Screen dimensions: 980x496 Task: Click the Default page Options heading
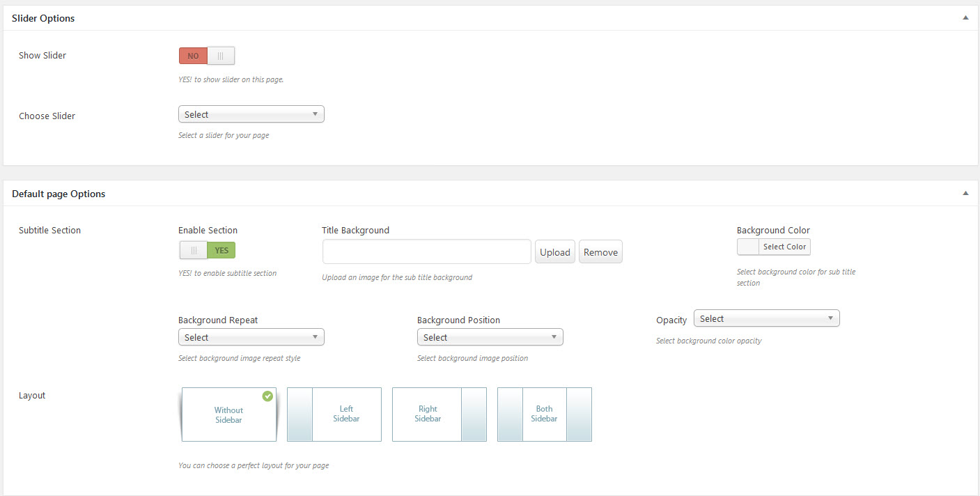point(59,194)
